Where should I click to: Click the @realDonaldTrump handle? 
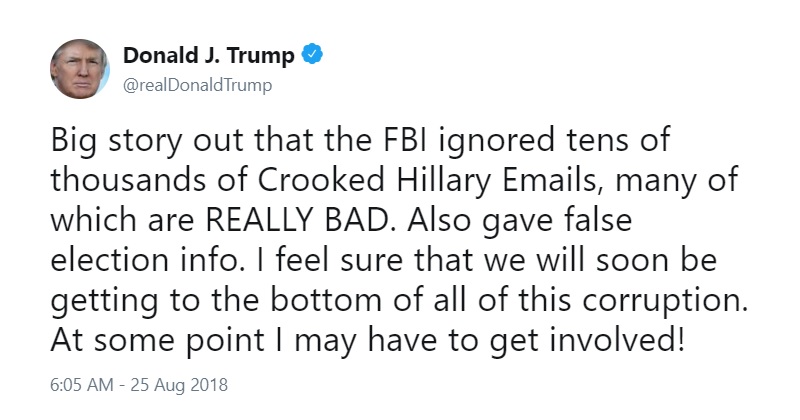pyautogui.click(x=197, y=85)
